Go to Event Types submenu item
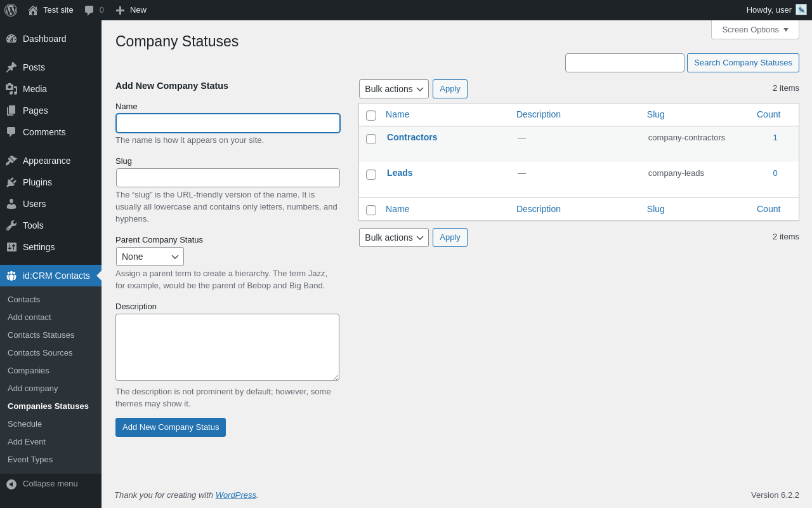 [x=30, y=459]
